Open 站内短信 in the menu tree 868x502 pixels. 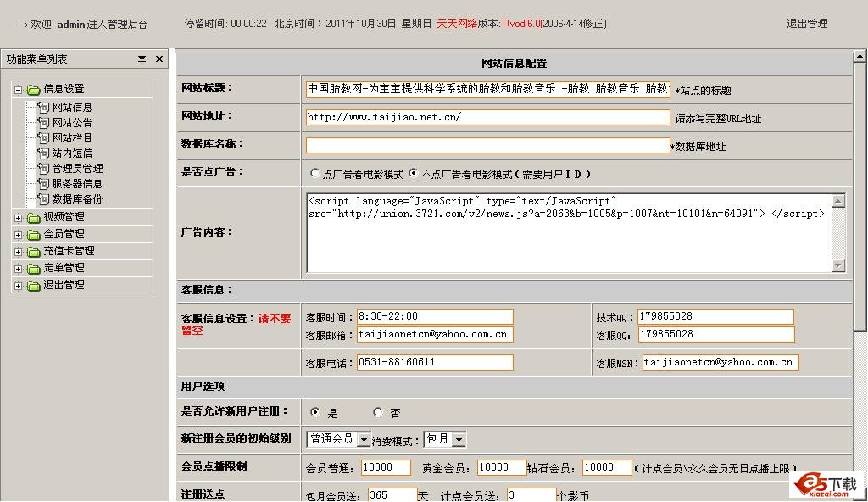(x=72, y=153)
